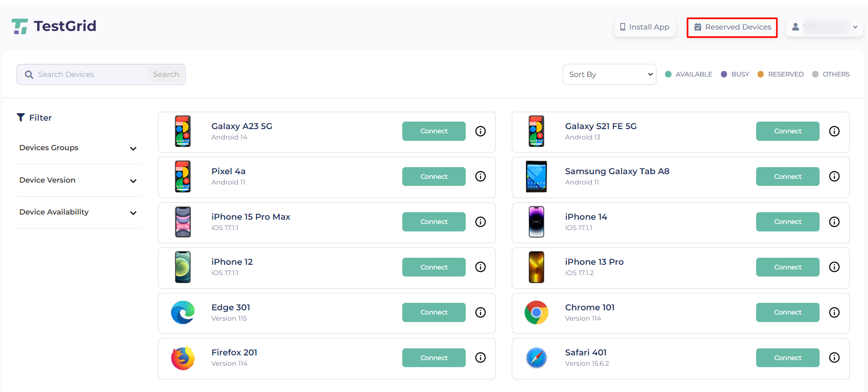Open Reserved Devices
The width and height of the screenshot is (868, 392).
(732, 27)
